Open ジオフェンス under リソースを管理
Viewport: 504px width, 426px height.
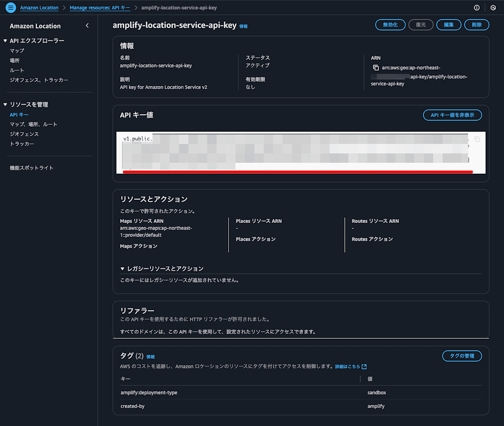click(x=24, y=134)
